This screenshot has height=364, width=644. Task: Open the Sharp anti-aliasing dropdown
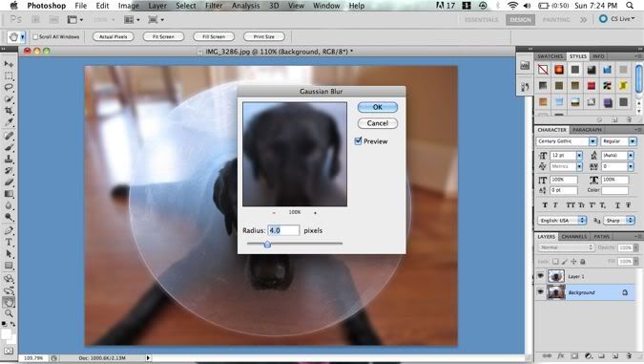click(619, 221)
